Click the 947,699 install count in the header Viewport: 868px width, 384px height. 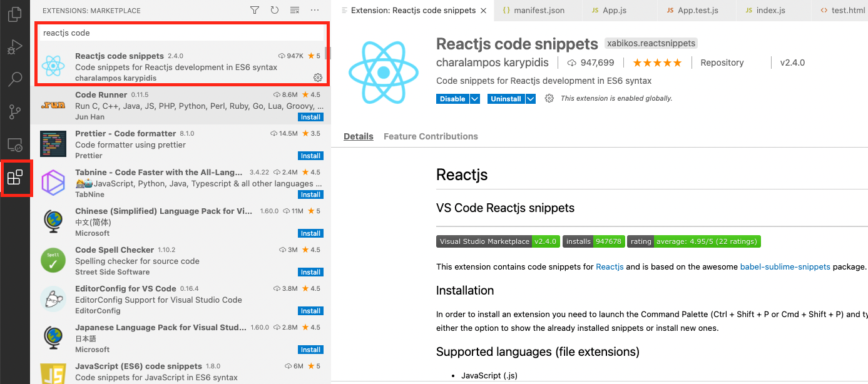point(591,63)
